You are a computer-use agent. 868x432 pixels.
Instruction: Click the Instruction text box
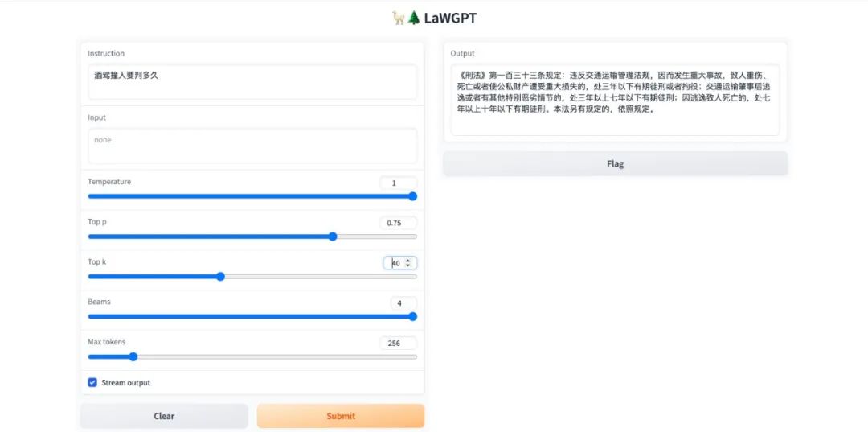252,82
